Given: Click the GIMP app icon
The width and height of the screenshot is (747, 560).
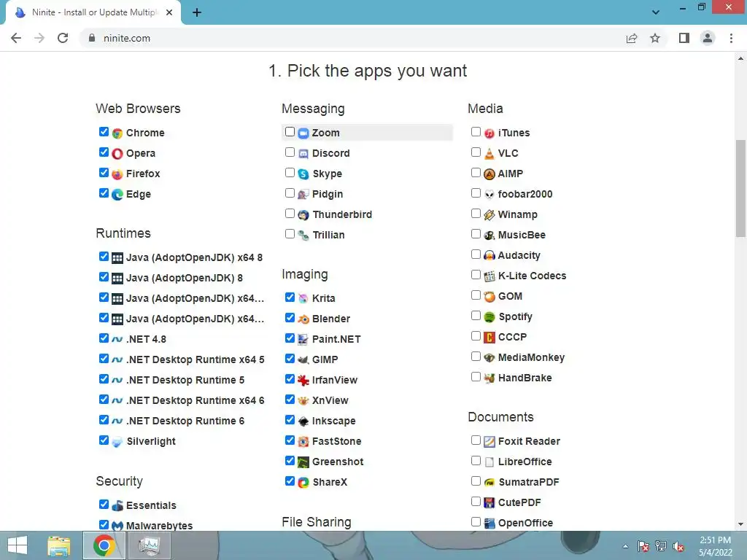Looking at the screenshot, I should pos(303,360).
